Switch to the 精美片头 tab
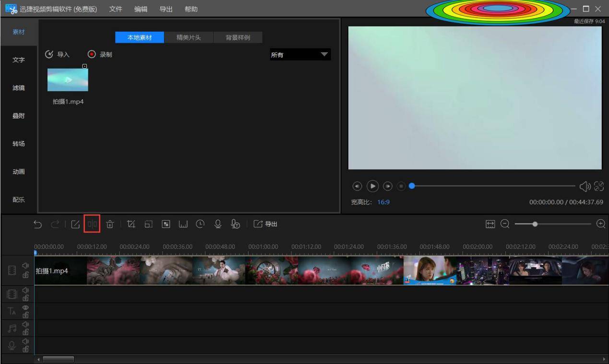Screen dimensions: 609x364 [x=189, y=37]
